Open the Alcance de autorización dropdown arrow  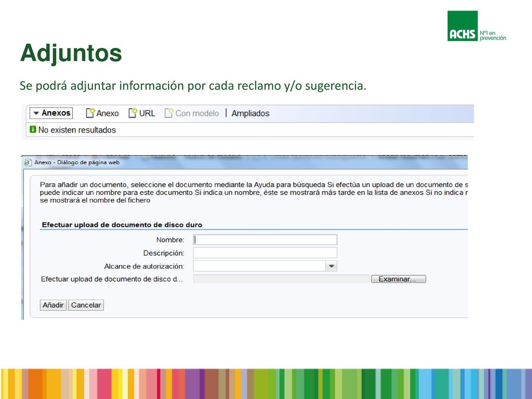(331, 267)
